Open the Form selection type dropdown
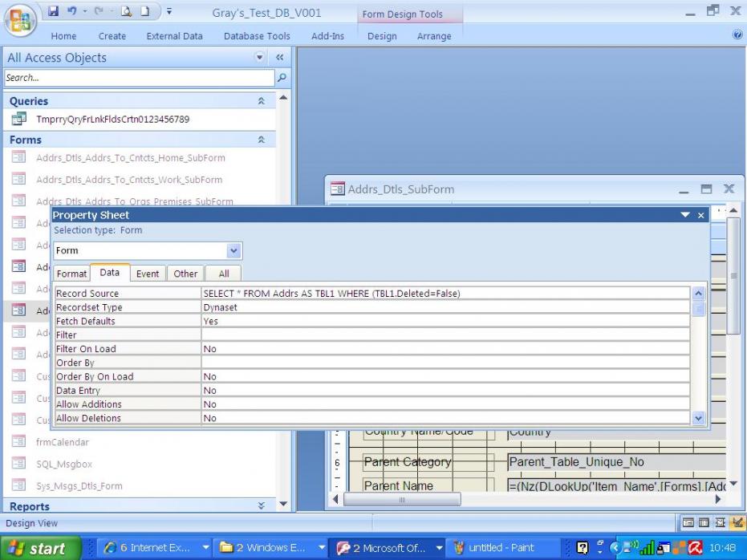 coord(234,251)
